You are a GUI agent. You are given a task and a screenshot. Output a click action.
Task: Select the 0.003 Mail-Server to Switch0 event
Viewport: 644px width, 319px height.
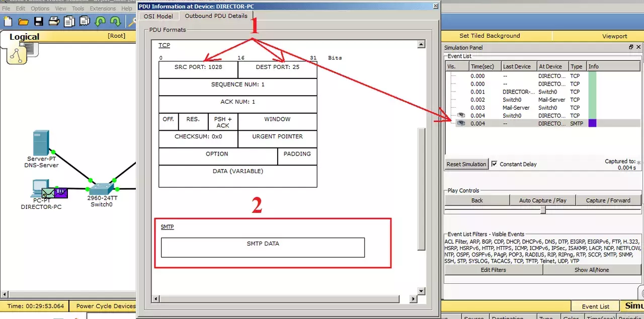[542, 108]
